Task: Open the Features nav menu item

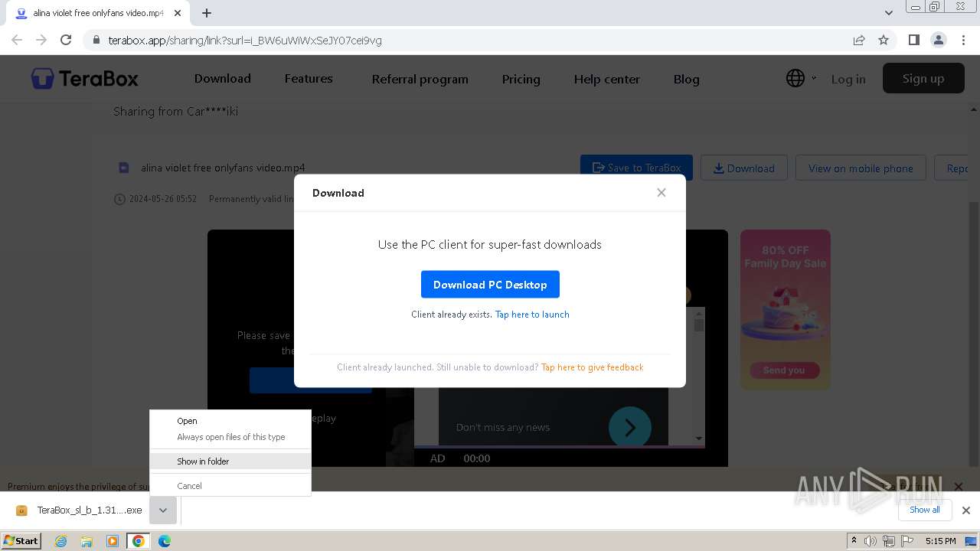Action: coord(309,78)
